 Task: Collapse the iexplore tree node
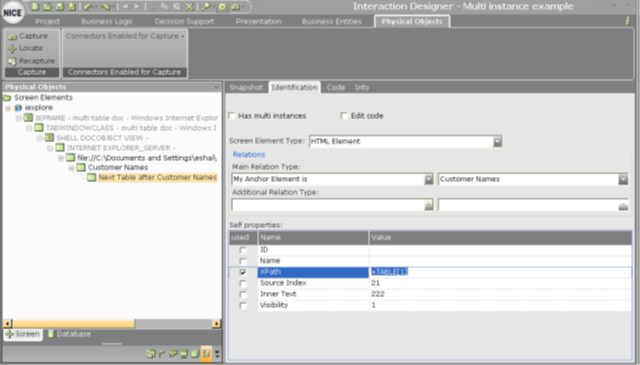tap(8, 108)
